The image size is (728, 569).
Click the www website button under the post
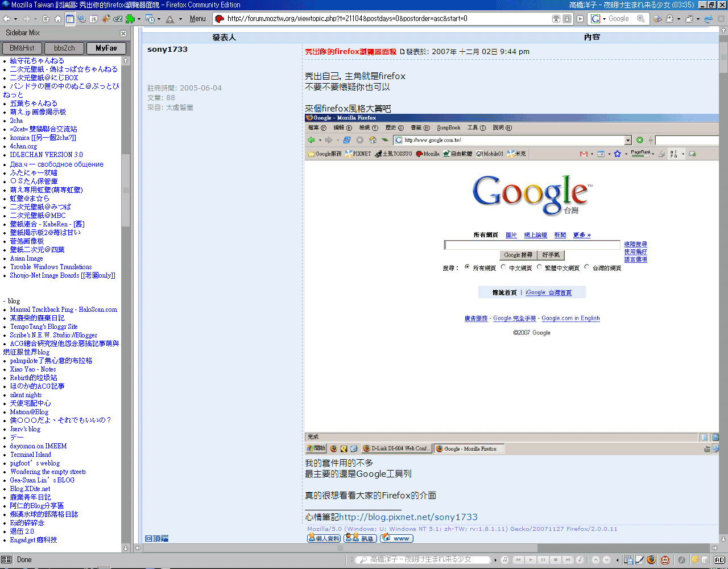point(396,538)
